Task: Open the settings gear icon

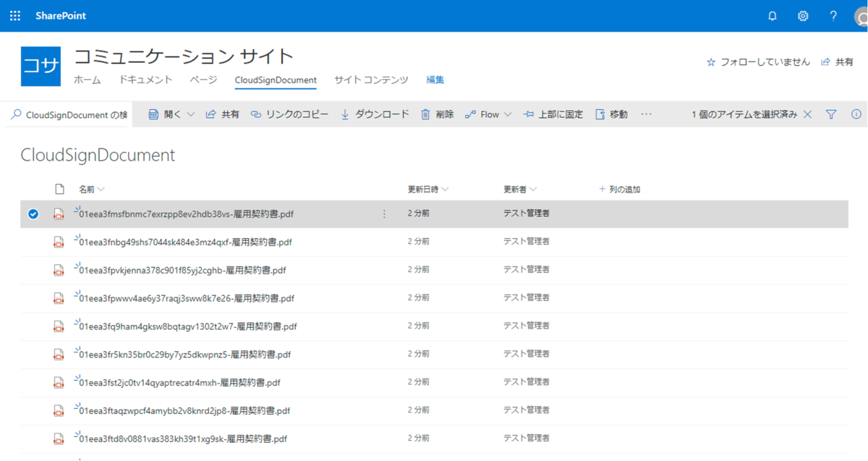Action: pyautogui.click(x=803, y=16)
